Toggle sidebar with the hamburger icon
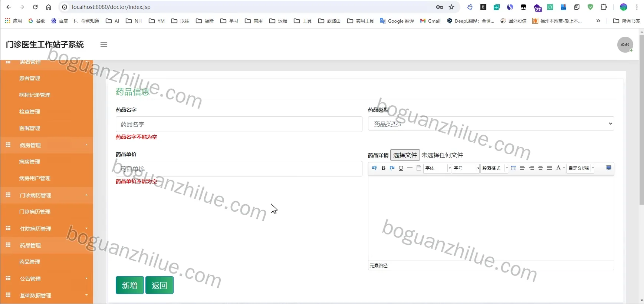The image size is (644, 304). pyautogui.click(x=104, y=44)
